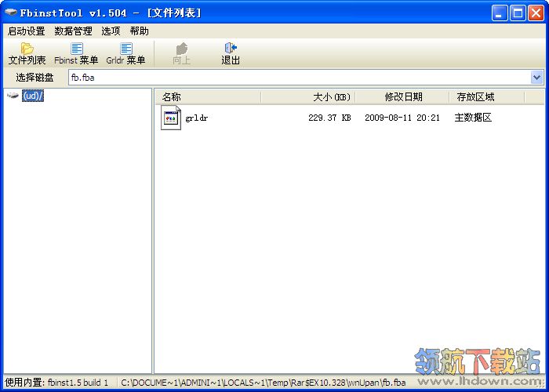Sort by the 修改日期 column header
This screenshot has width=549, height=392.
pos(402,97)
